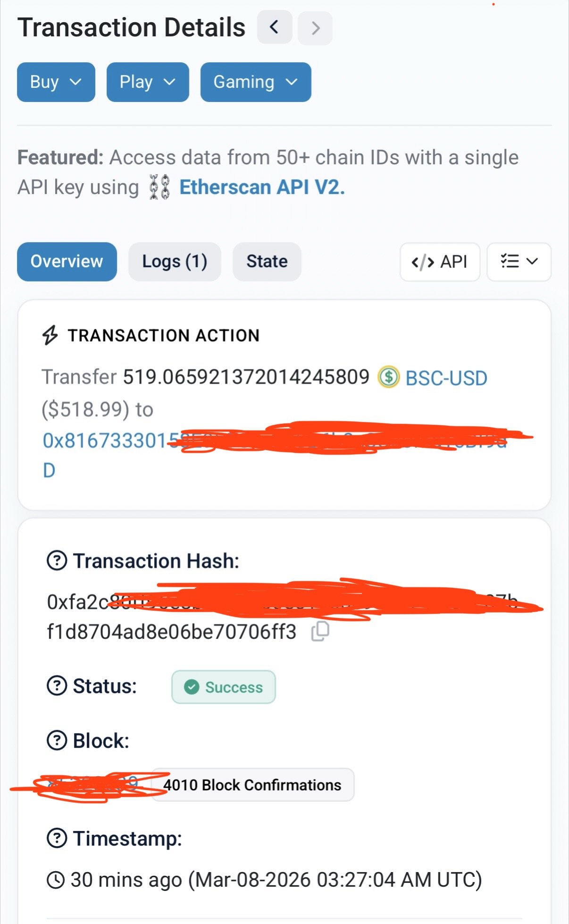The image size is (569, 924).
Task: Click the Status help question icon
Action: click(x=57, y=686)
